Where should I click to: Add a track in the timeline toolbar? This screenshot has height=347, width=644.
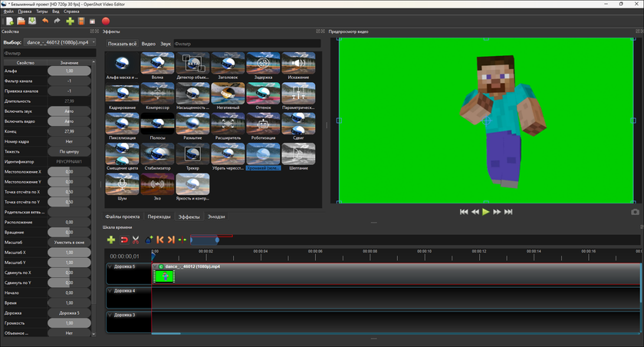(x=111, y=240)
